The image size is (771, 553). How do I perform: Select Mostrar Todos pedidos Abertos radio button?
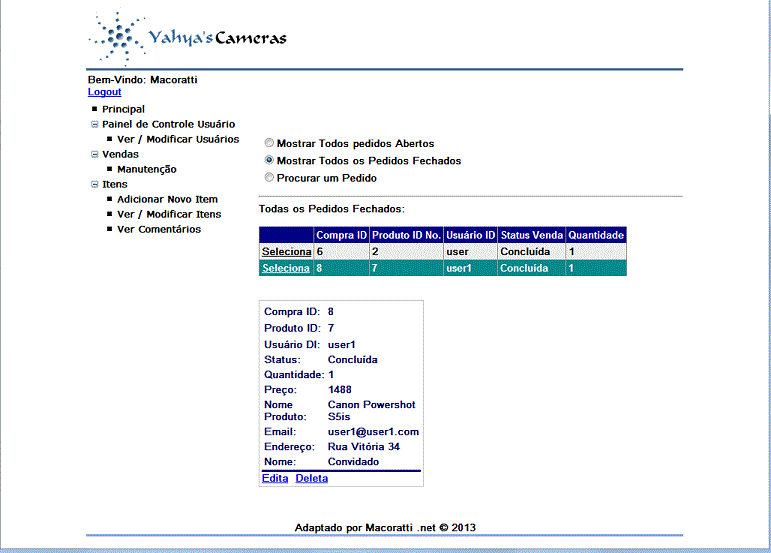point(269,144)
